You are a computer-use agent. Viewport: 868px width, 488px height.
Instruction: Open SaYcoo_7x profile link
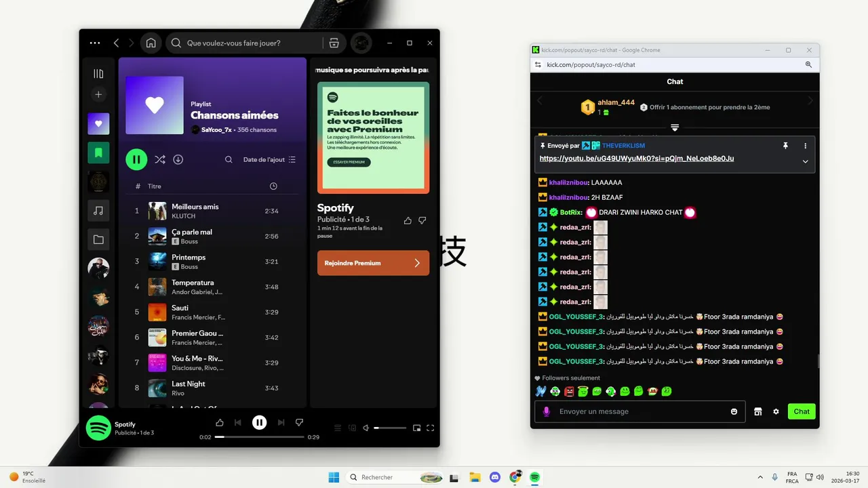(x=216, y=129)
